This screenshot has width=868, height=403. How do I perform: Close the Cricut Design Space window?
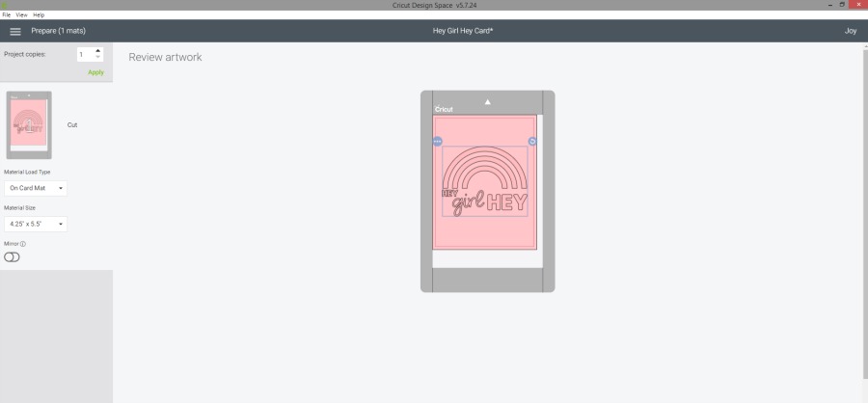coord(857,5)
